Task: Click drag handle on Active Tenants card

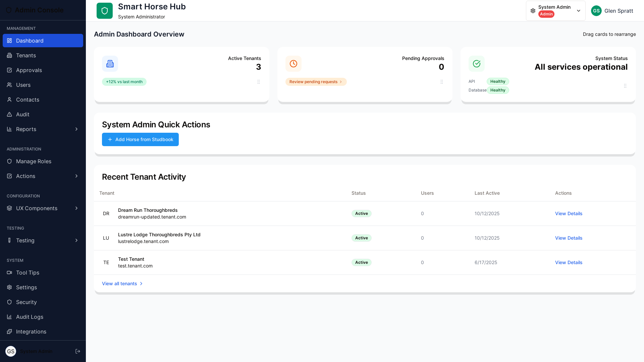Action: coord(259,82)
